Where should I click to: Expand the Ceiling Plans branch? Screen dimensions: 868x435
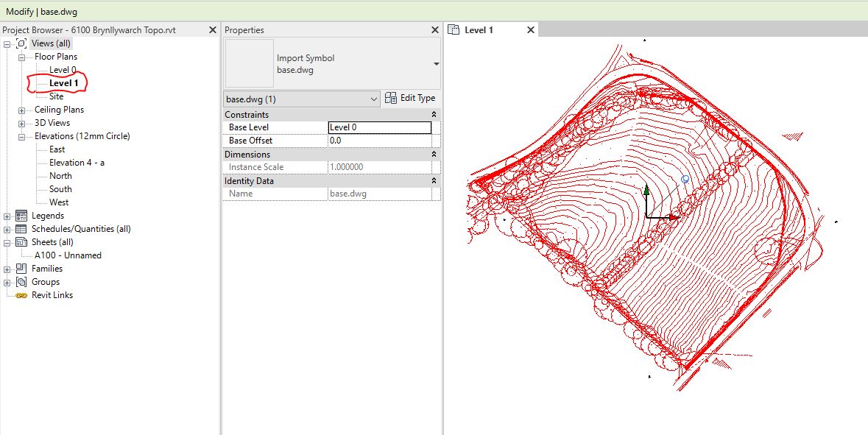pos(21,110)
